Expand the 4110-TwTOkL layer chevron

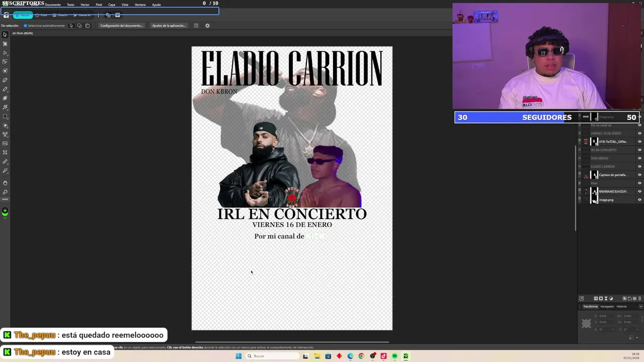[x=579, y=143]
